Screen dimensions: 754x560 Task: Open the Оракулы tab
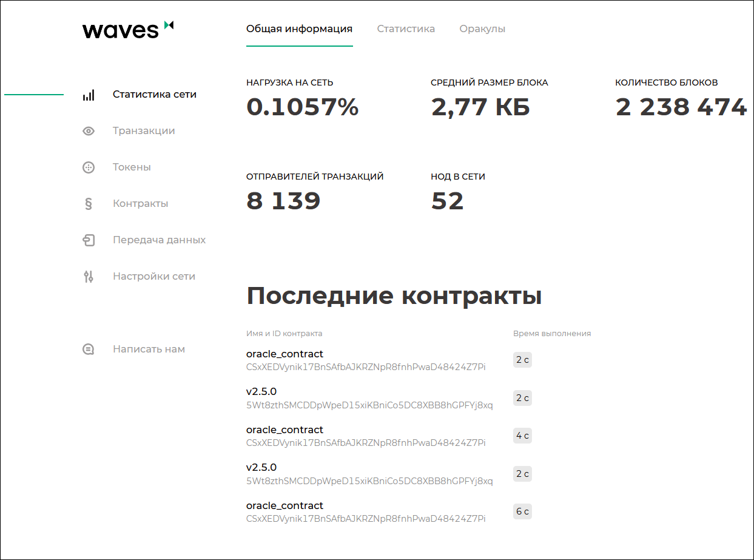(482, 28)
